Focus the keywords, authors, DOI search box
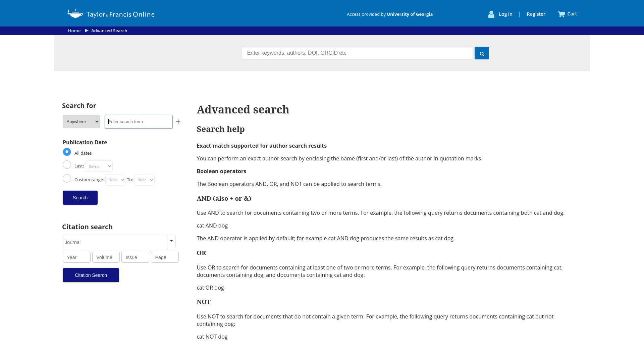The width and height of the screenshot is (644, 349). coord(357,53)
